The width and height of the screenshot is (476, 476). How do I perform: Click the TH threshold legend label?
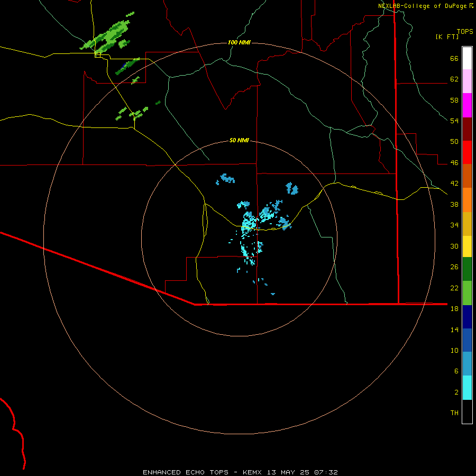click(x=454, y=413)
